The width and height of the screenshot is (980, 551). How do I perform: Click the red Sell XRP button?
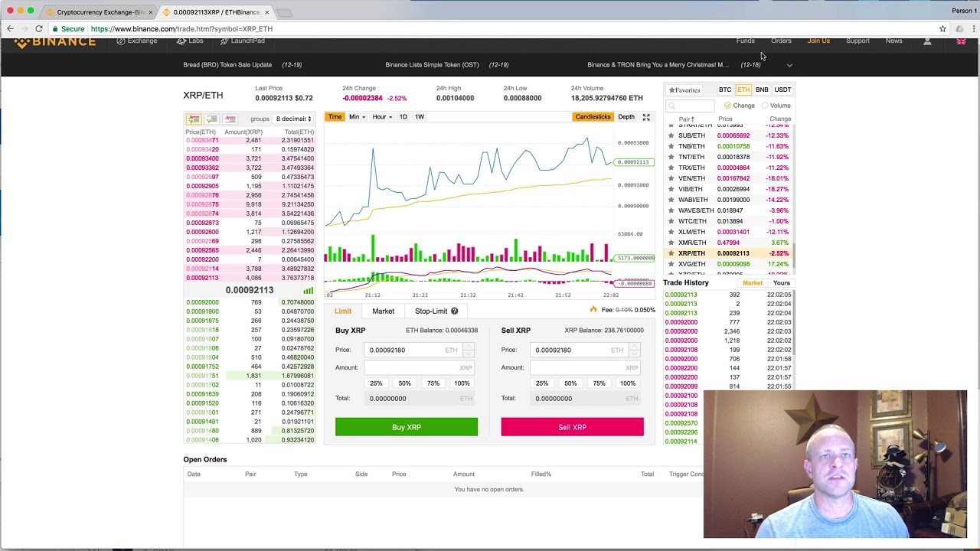click(573, 427)
